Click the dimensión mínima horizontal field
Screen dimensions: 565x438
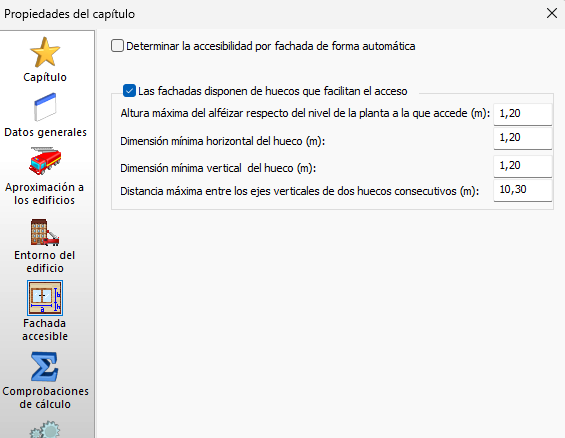pyautogui.click(x=522, y=138)
